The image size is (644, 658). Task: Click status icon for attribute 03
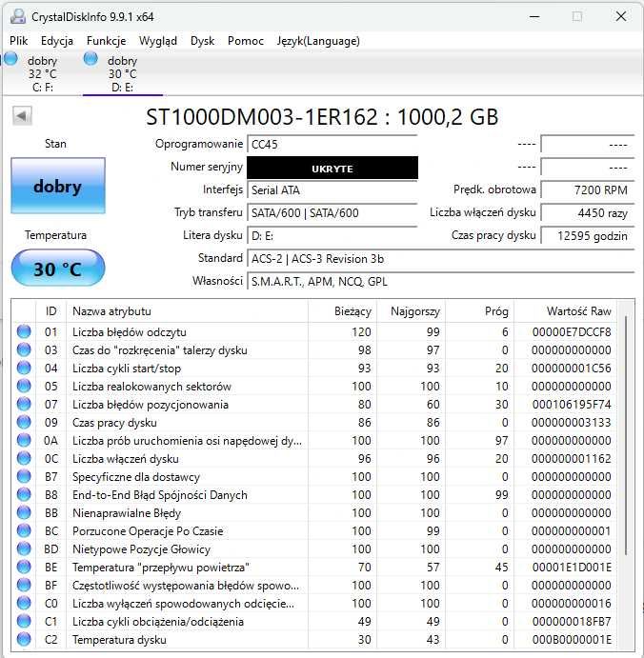click(x=24, y=349)
